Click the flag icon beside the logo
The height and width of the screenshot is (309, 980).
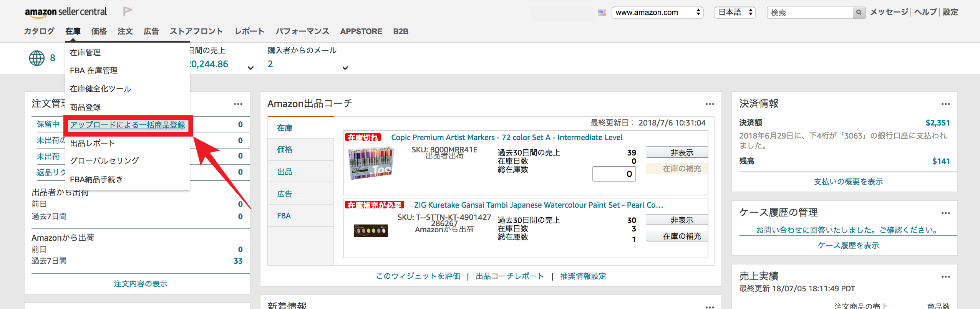click(x=128, y=12)
